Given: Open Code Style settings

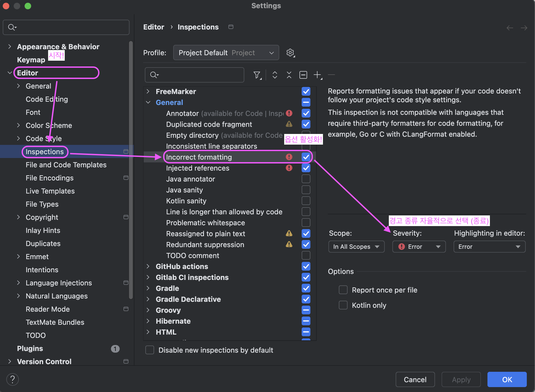Looking at the screenshot, I should (43, 139).
